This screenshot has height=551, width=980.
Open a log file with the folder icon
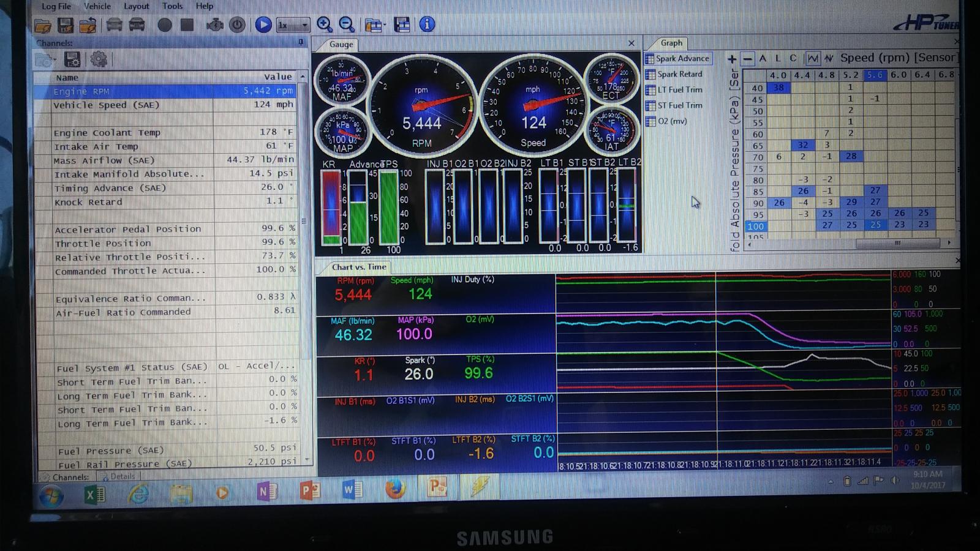[x=43, y=25]
